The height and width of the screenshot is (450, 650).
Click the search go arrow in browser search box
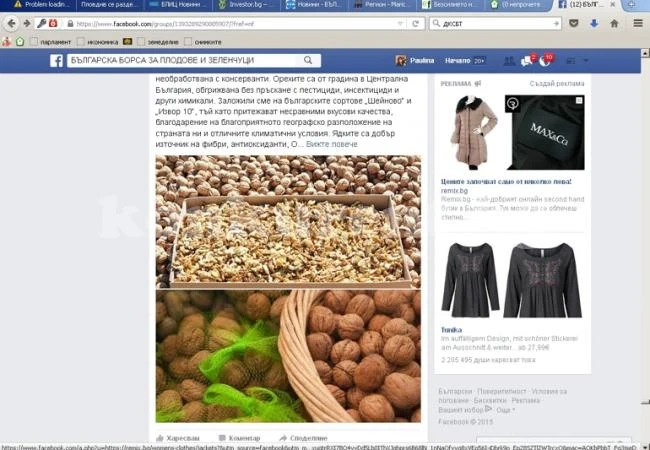(556, 24)
